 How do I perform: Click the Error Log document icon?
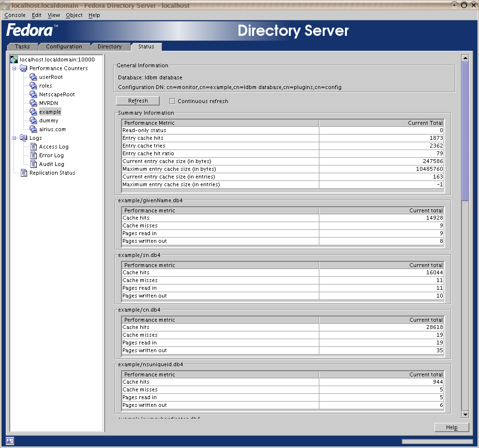point(33,155)
